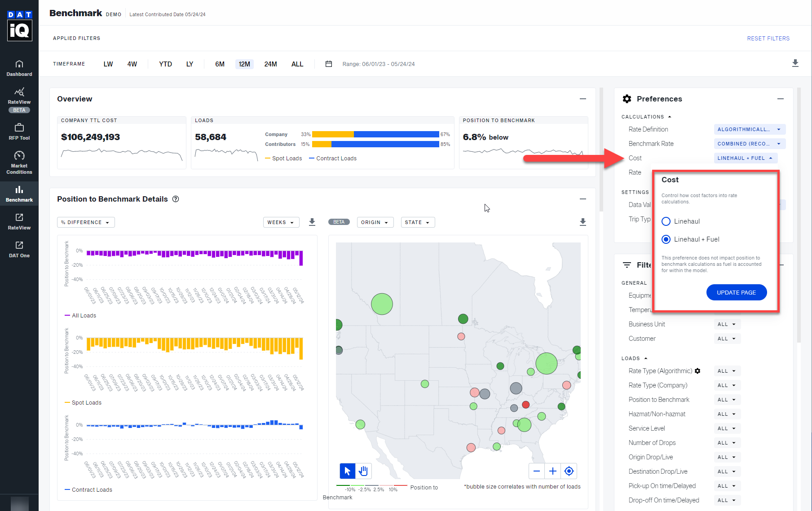812x511 pixels.
Task: Open the State dropdown
Action: 418,222
